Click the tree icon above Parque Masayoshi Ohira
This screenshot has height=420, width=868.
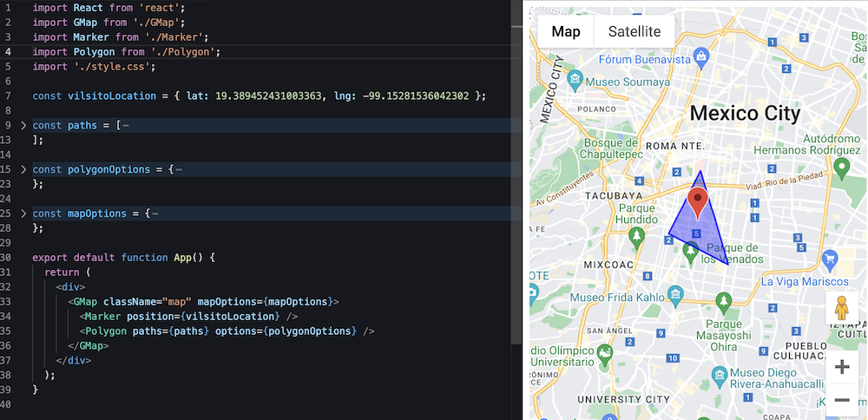[x=723, y=302]
